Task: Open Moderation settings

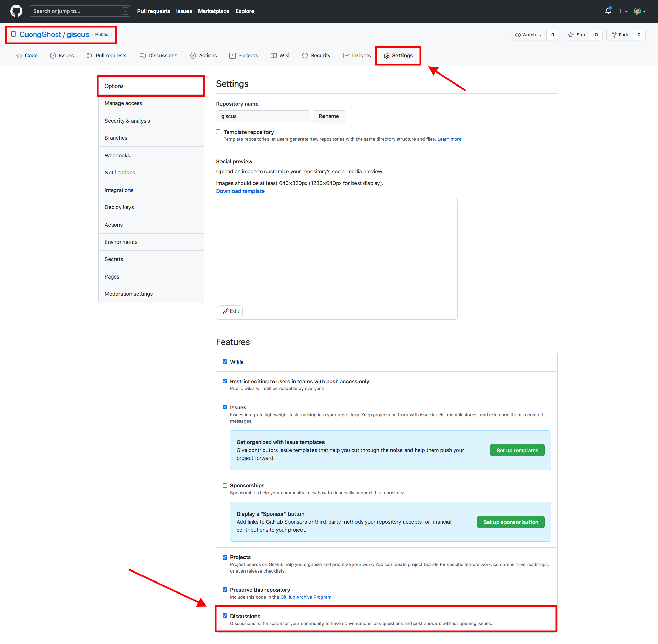Action: [151, 294]
